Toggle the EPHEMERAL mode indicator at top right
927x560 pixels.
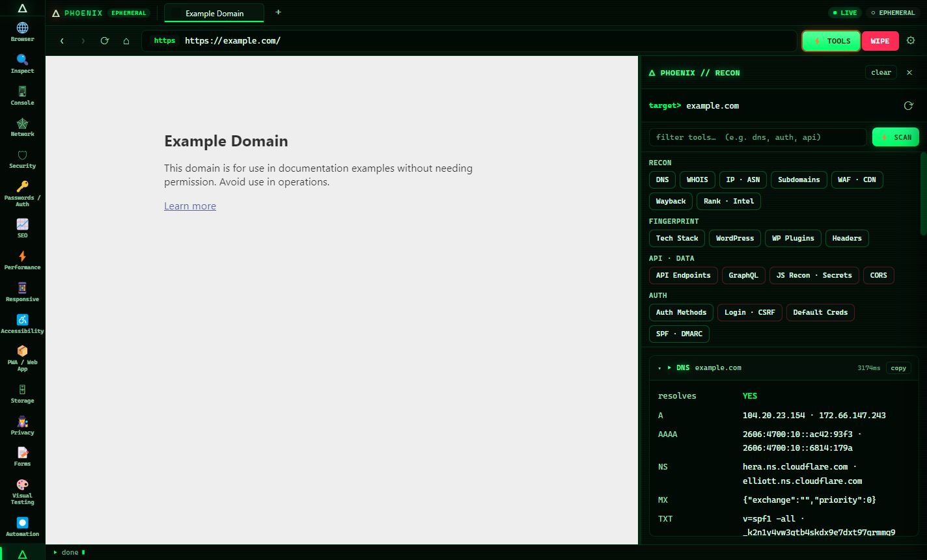click(x=893, y=12)
